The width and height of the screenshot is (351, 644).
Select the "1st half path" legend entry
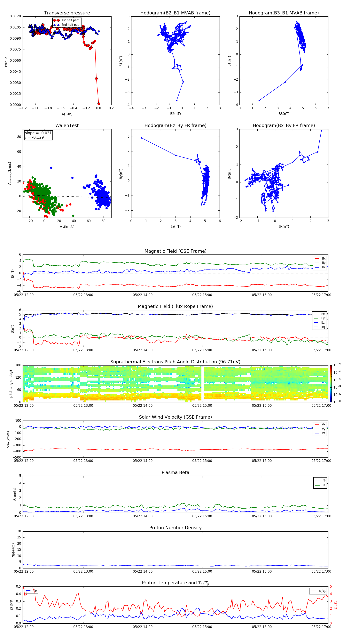point(67,20)
